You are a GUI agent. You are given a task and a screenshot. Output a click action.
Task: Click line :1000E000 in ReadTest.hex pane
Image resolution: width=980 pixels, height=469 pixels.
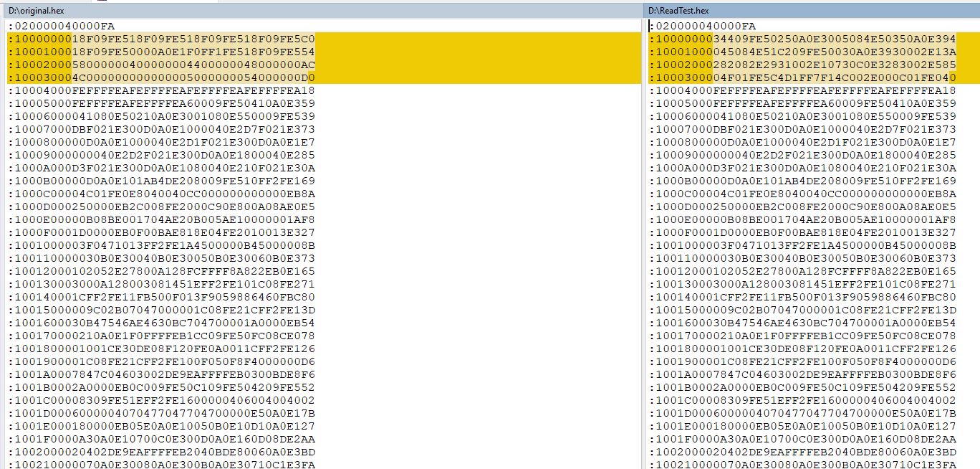pyautogui.click(x=803, y=219)
